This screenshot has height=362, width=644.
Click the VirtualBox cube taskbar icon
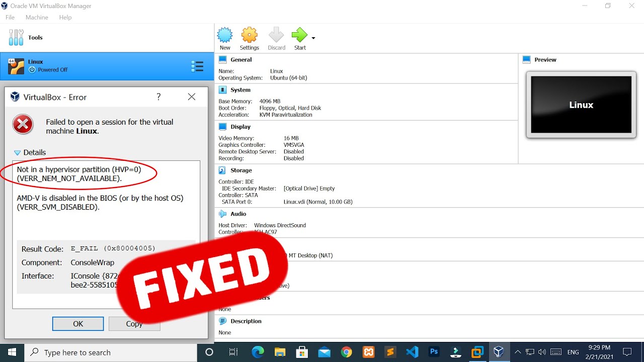498,352
